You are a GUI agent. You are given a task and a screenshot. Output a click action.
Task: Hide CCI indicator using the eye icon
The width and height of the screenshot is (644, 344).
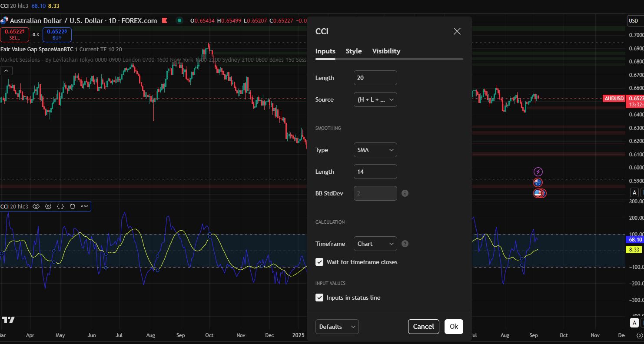point(36,206)
